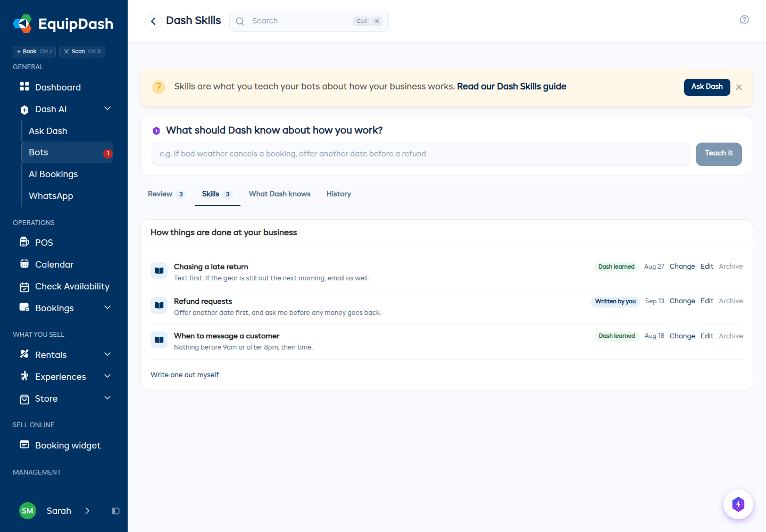Click the Written by you tag
The image size is (766, 532).
pos(615,302)
